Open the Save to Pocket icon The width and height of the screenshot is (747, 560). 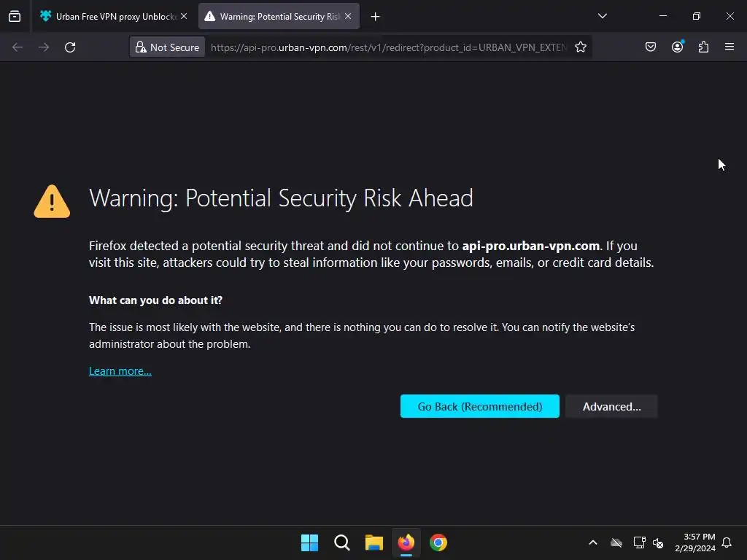(651, 47)
